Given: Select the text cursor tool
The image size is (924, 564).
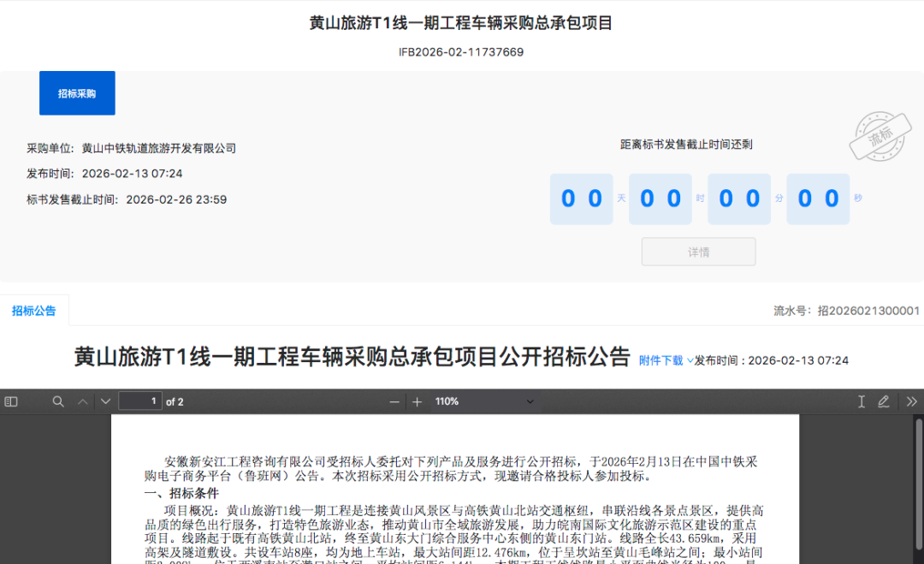Looking at the screenshot, I should pyautogui.click(x=862, y=401).
